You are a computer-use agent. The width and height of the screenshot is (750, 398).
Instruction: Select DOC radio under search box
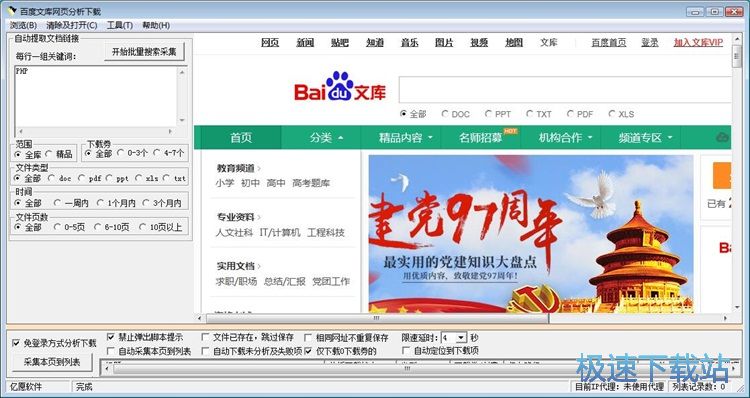(x=445, y=114)
